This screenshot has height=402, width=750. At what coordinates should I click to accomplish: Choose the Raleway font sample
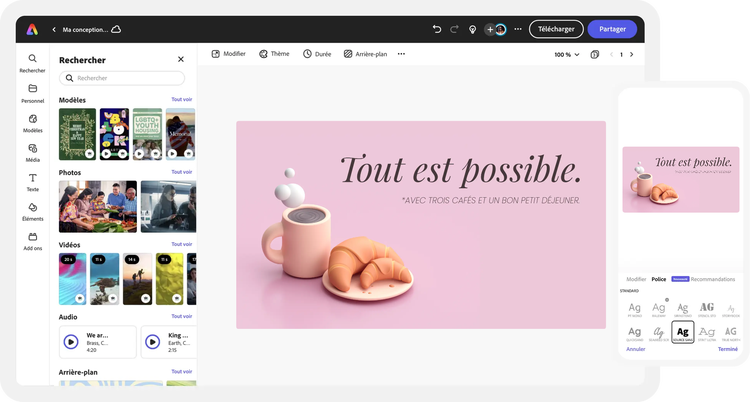659,310
